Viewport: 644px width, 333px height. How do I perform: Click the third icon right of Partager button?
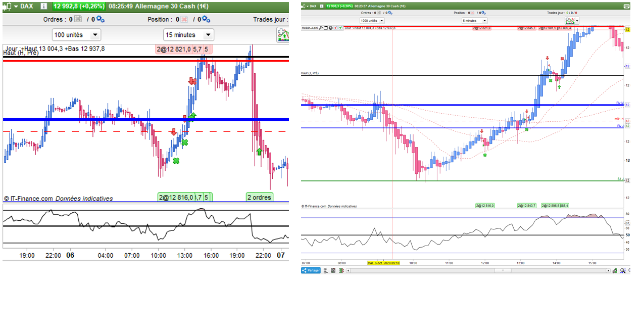(x=341, y=270)
